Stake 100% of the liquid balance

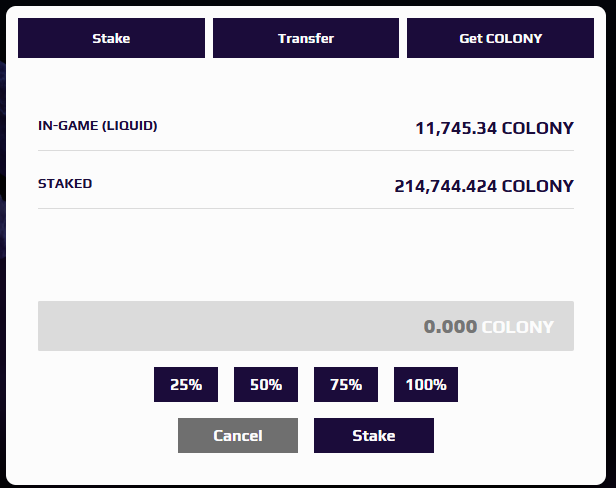[x=426, y=384]
